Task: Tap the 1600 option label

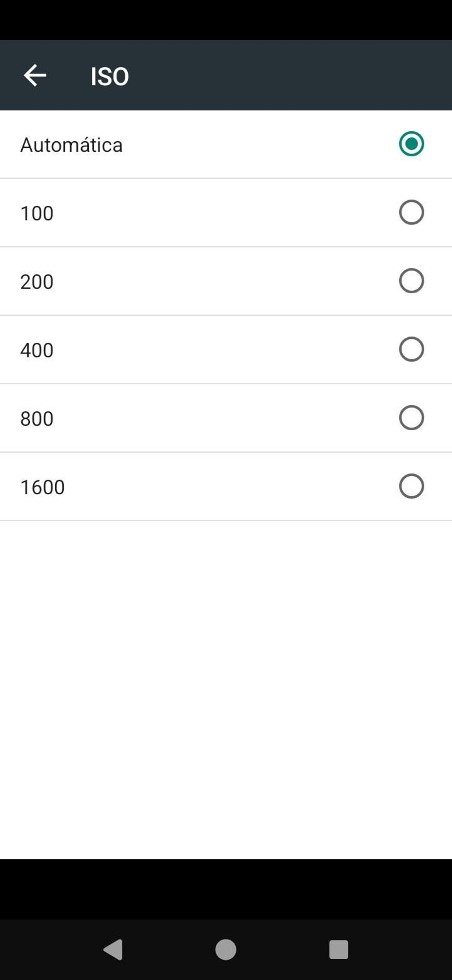Action: pos(43,487)
